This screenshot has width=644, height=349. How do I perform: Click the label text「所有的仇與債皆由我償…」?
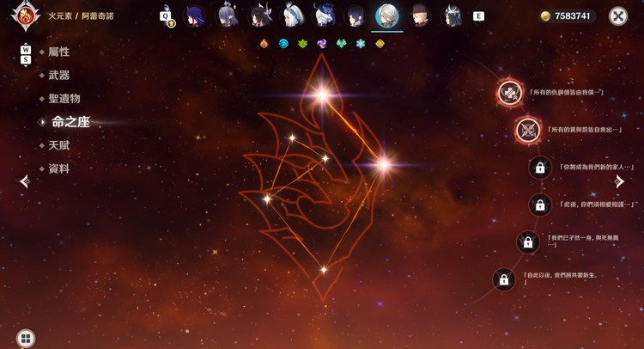(x=566, y=93)
